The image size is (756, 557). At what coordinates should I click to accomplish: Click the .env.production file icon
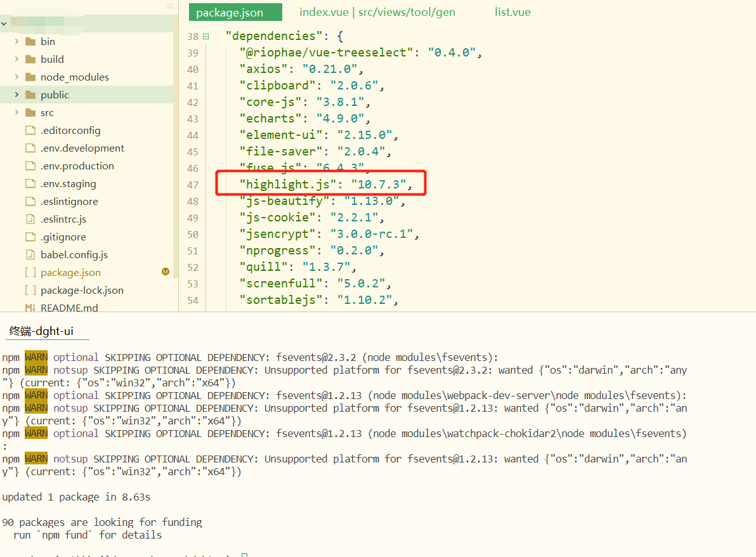click(30, 166)
